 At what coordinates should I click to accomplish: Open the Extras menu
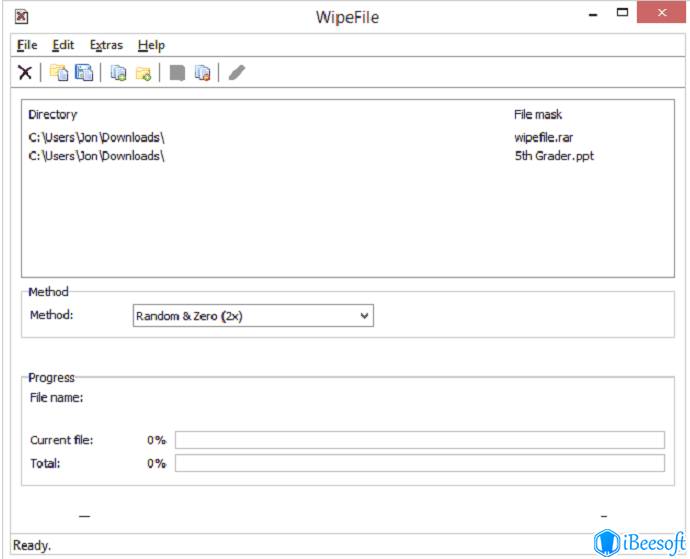click(x=106, y=45)
